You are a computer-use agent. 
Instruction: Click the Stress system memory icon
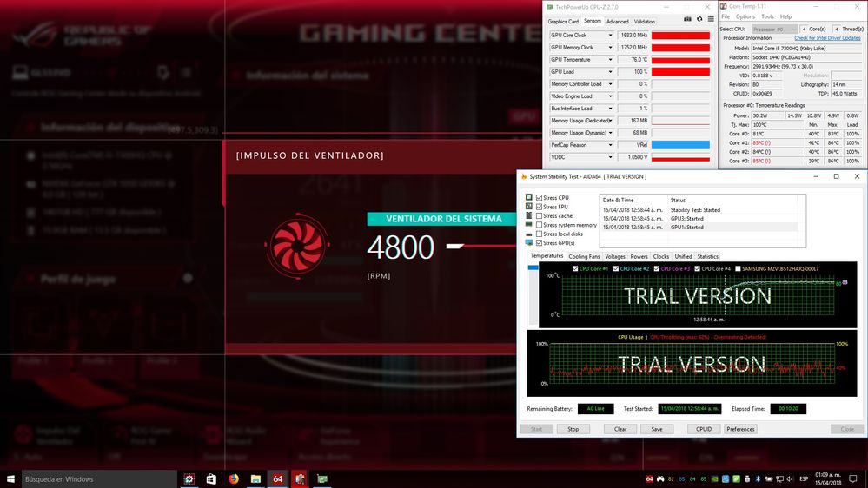coord(528,225)
